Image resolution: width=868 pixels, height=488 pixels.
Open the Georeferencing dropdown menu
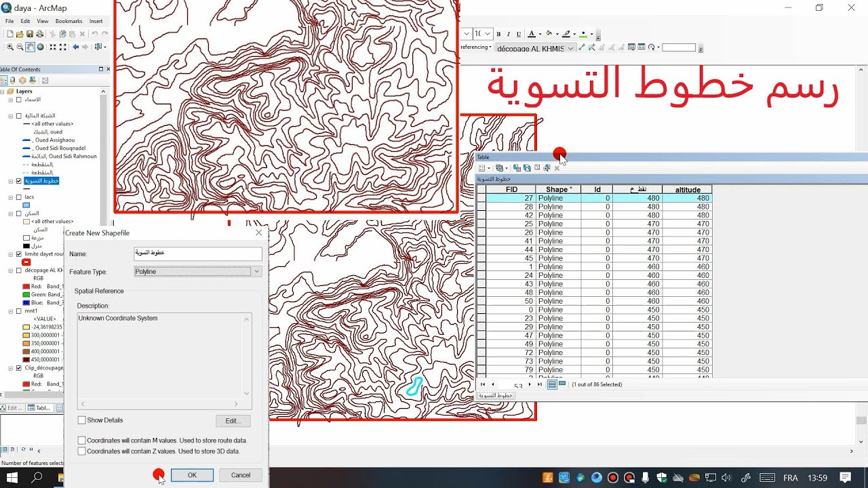click(x=476, y=47)
